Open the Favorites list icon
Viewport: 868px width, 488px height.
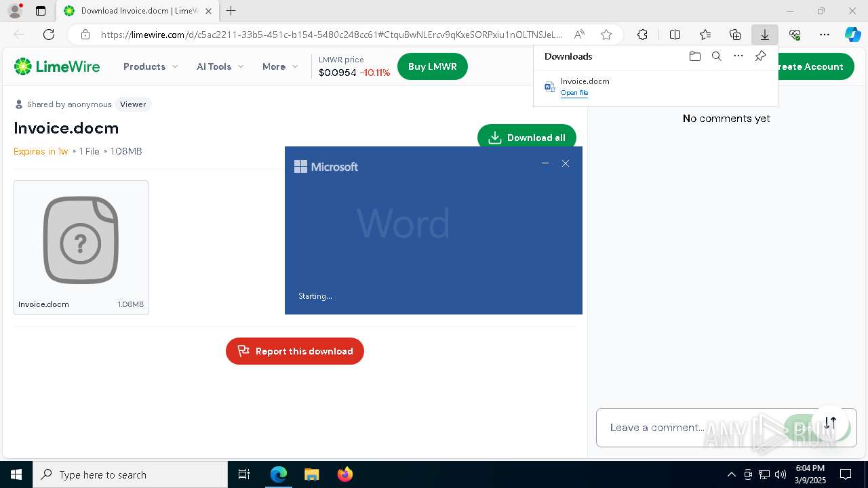point(705,35)
